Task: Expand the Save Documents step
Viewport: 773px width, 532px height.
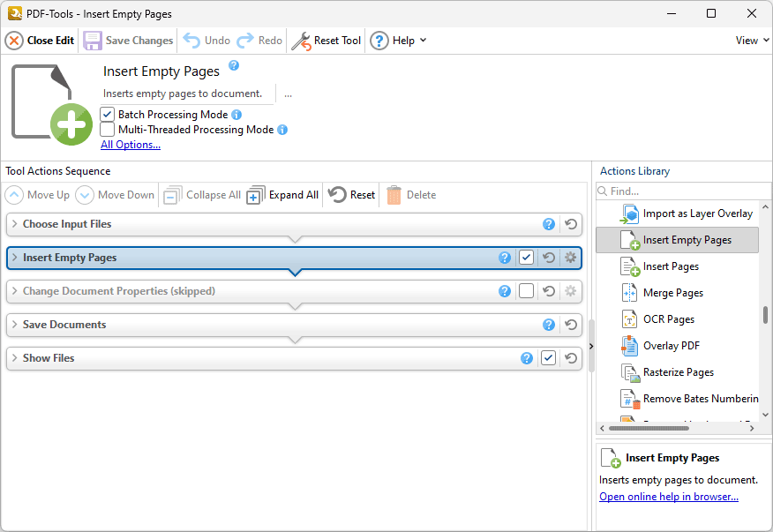Action: pyautogui.click(x=15, y=325)
